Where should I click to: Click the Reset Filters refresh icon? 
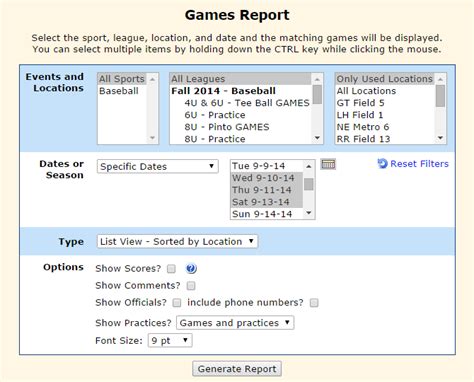coord(382,164)
